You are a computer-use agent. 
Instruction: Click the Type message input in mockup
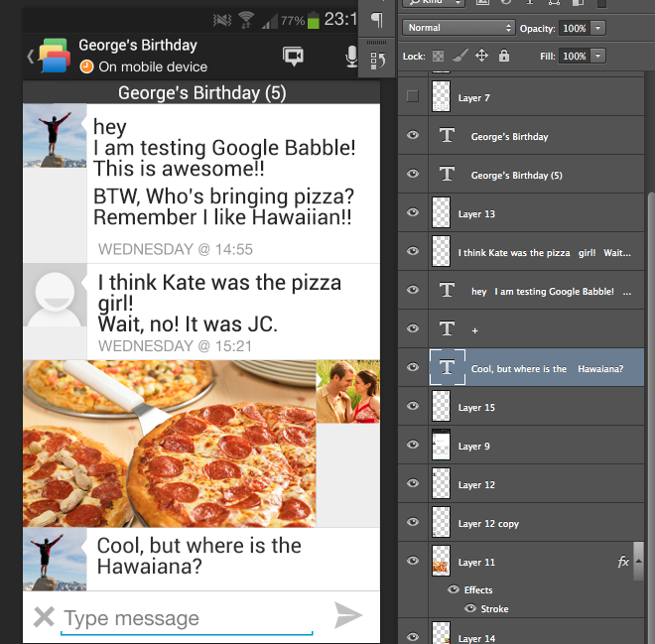(x=187, y=618)
